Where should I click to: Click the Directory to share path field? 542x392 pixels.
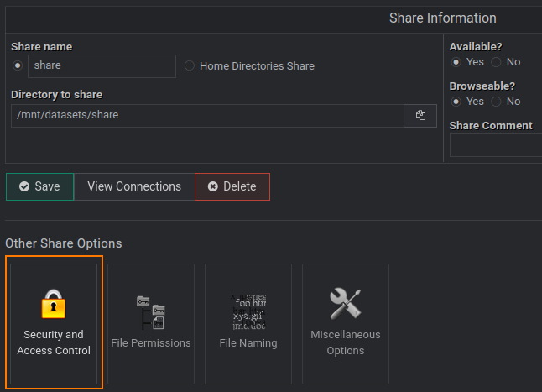tap(206, 115)
